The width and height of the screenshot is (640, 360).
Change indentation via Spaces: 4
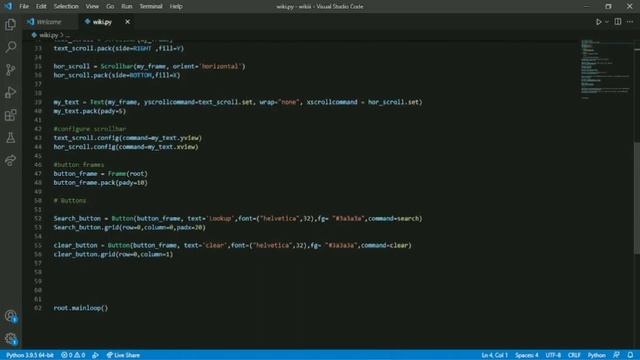tap(527, 355)
